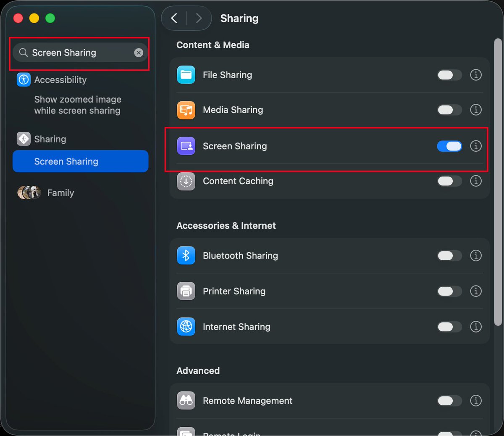504x436 pixels.
Task: Minimize the window with yellow button
Action: click(34, 18)
